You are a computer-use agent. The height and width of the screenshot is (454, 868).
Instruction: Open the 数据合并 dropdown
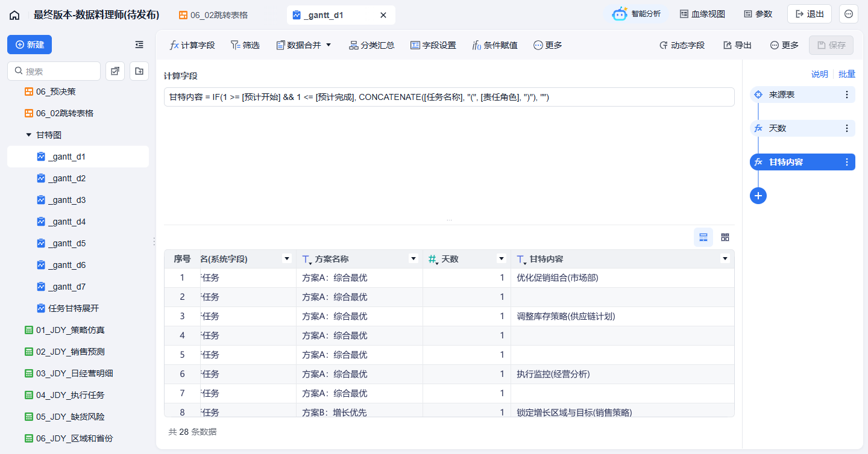(304, 45)
